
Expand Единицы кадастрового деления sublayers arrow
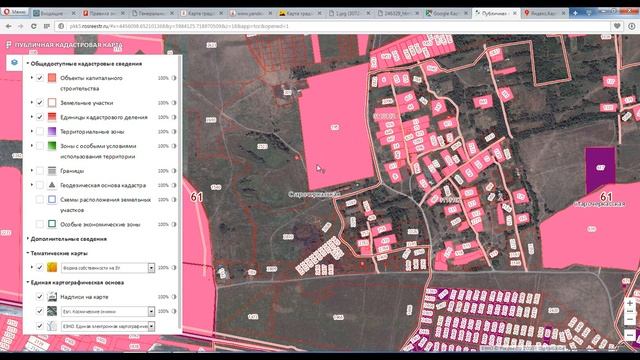[x=32, y=117]
